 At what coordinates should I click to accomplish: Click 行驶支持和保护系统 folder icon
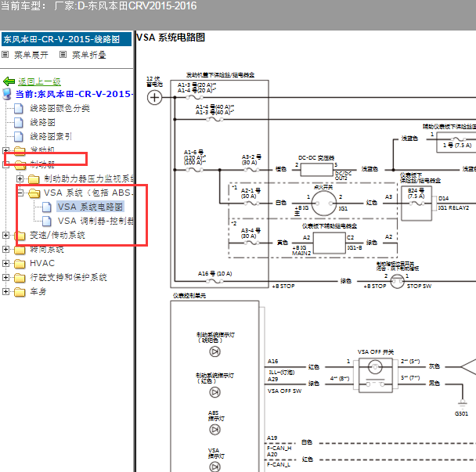(20, 278)
